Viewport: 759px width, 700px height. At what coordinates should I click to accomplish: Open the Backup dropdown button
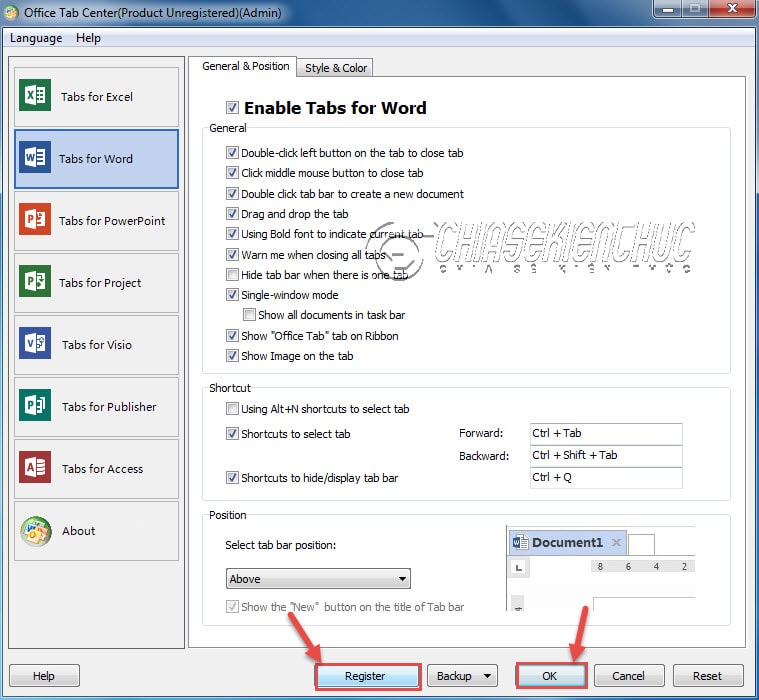click(x=462, y=676)
